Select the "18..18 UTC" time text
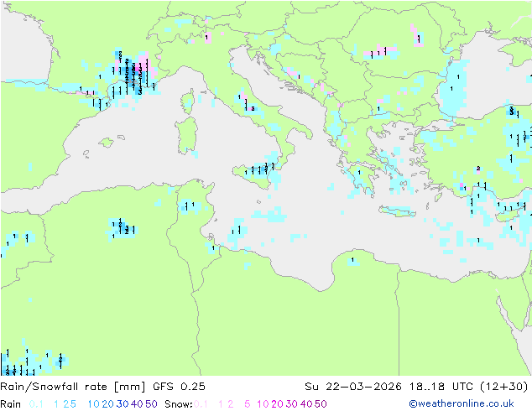Viewport: 532px width, 411px height. point(441,387)
